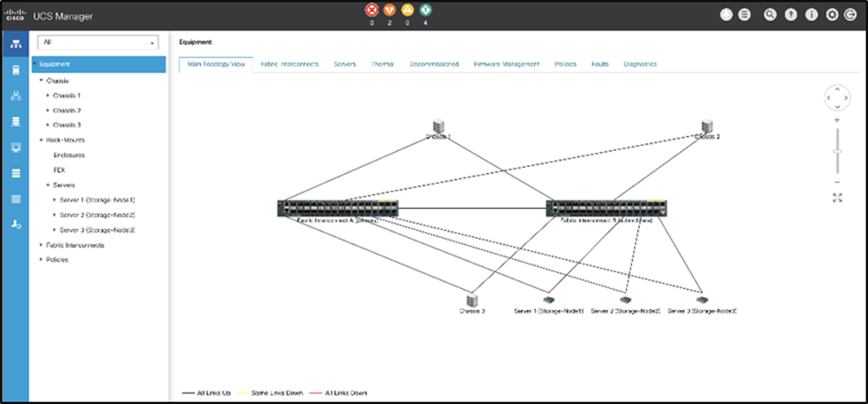Select the Chassis 2 icon in topology
Viewport: 868px width, 404px height.
pyautogui.click(x=707, y=126)
